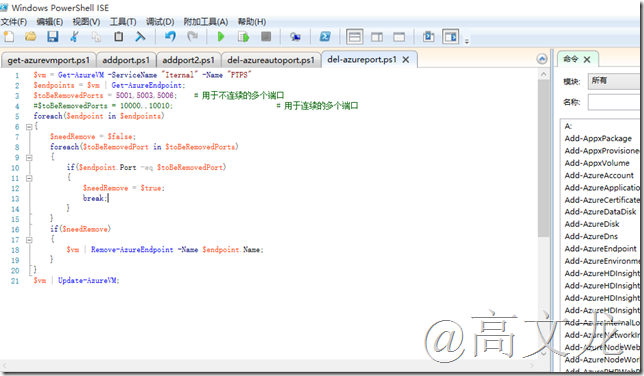Place cursor on line 21 Update-AzureVM
The width and height of the screenshot is (644, 376).
(x=88, y=281)
